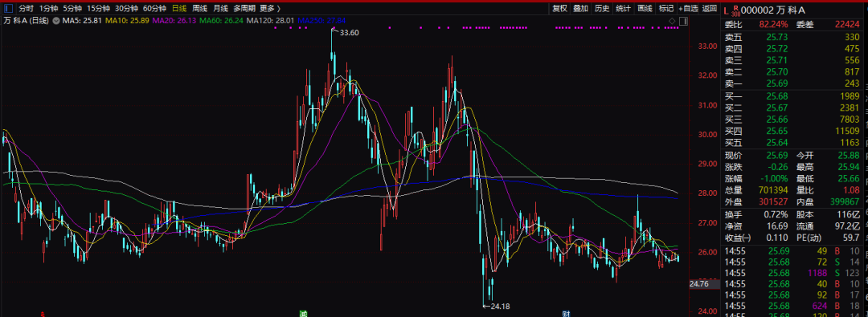The height and width of the screenshot is (317, 868).
Task: Select 15分钟 period tab
Action: [98, 8]
